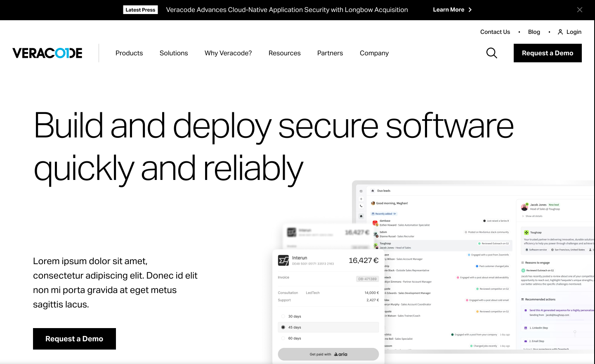595x364 pixels.
Task: Click the icon beside Recommended actions
Action: (522, 299)
